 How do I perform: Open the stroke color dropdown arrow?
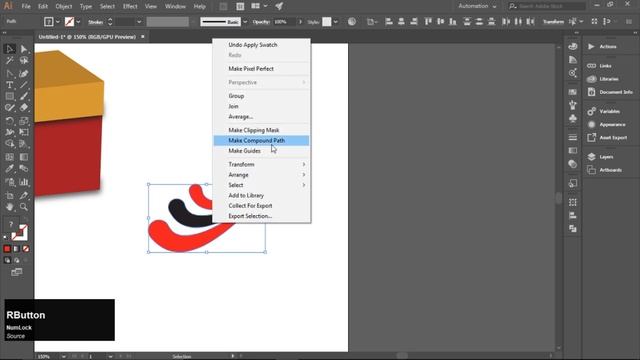coord(78,22)
